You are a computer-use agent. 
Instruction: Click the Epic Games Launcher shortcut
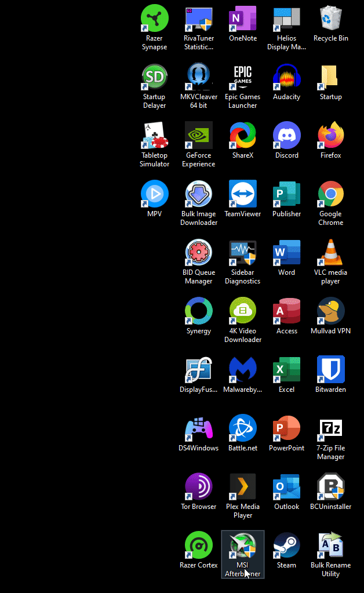click(x=243, y=77)
